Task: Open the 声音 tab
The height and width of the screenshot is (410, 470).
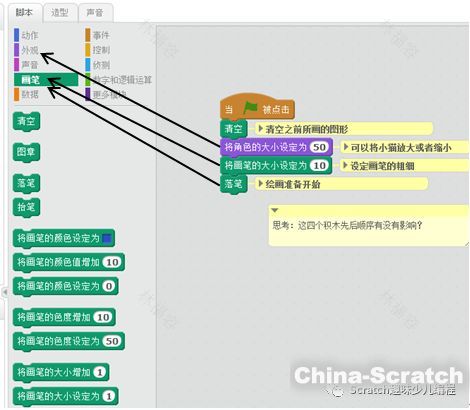Action: (x=95, y=13)
